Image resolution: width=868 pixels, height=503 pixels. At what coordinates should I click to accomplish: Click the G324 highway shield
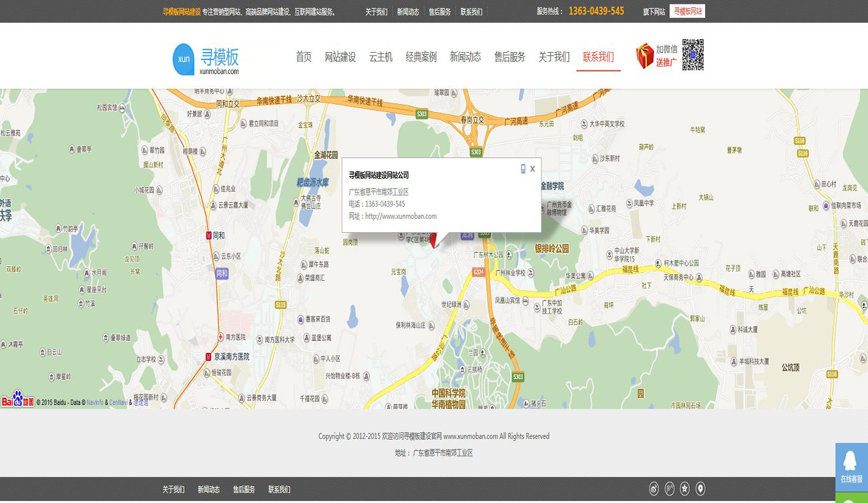478,272
